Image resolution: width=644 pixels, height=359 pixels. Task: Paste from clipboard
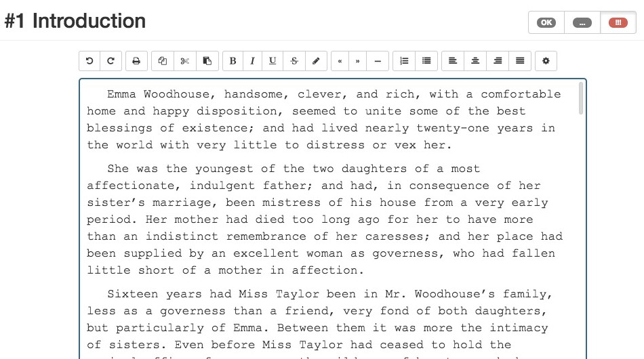pos(207,61)
